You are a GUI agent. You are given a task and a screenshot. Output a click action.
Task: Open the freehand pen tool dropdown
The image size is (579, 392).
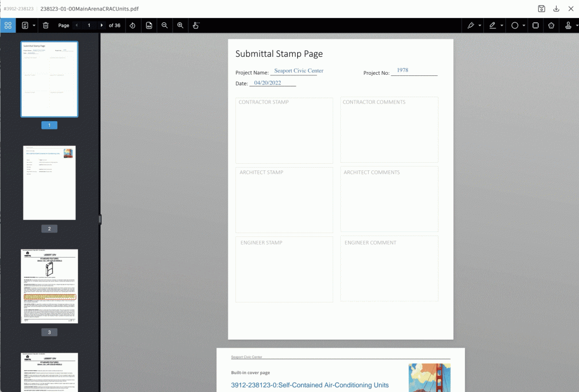480,26
